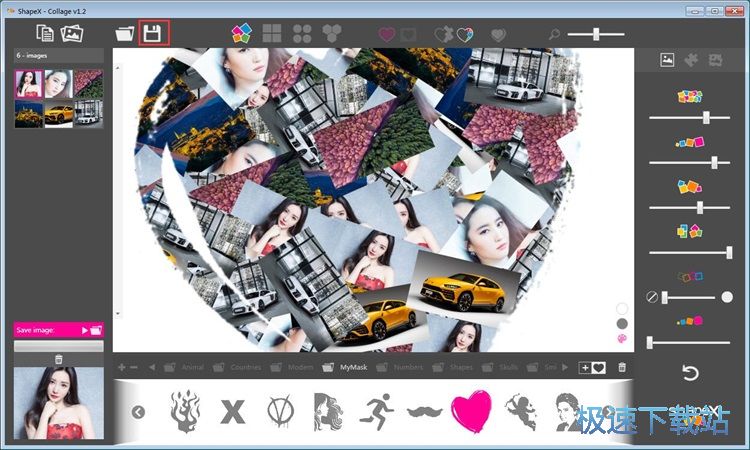Select the pink flowers thumbnail
This screenshot has height=450, width=750.
pyautogui.click(x=88, y=84)
